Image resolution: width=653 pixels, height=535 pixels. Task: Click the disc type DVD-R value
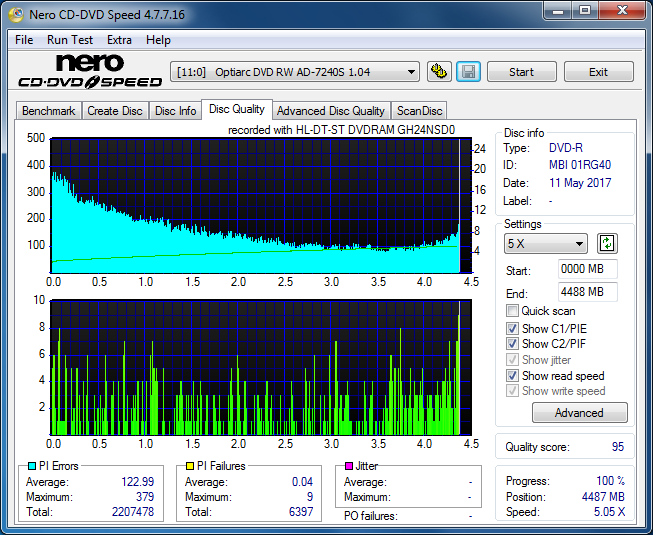pyautogui.click(x=566, y=148)
